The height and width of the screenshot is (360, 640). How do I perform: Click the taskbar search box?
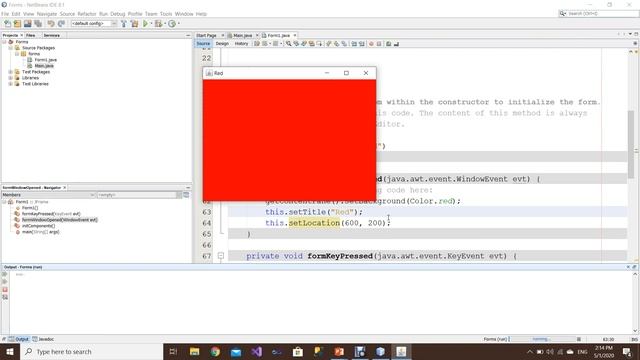coord(91,351)
